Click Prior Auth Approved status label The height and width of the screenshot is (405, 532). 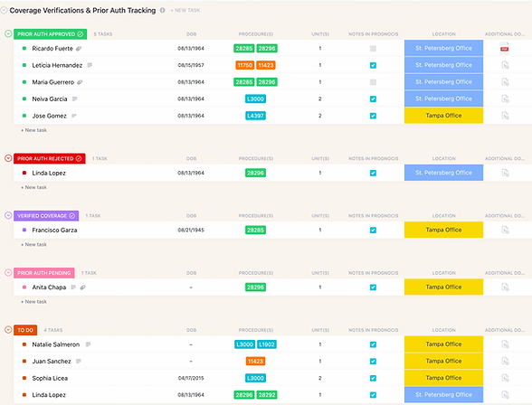tap(50, 33)
